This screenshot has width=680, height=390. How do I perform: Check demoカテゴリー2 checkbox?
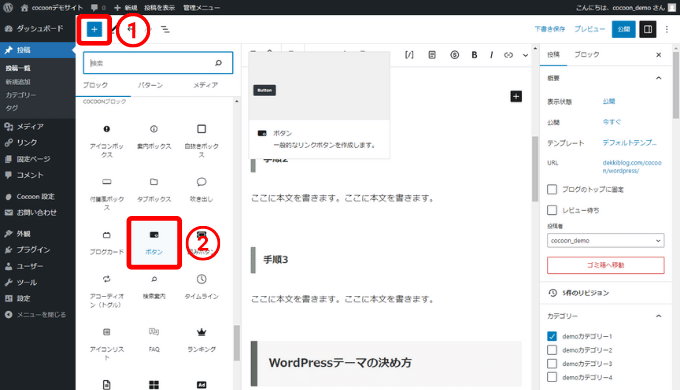(x=552, y=350)
